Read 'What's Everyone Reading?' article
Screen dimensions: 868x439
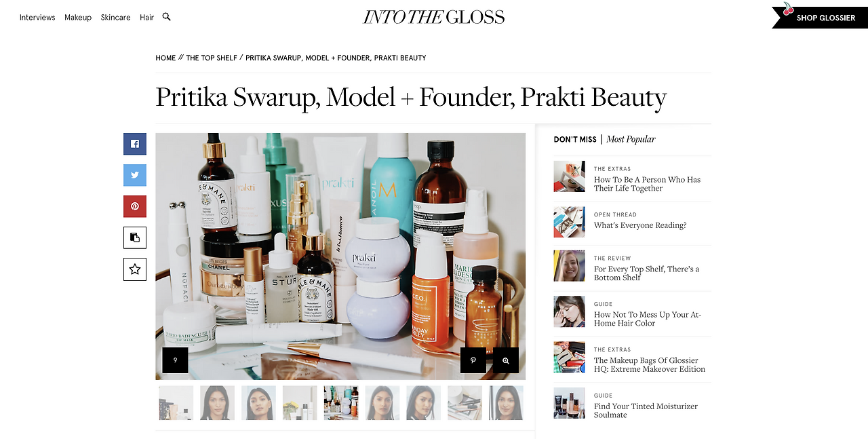pos(640,225)
